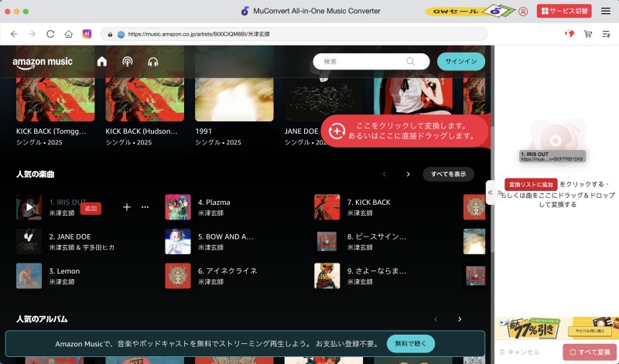619x364 pixels.
Task: Click the amazon music logo
Action: point(43,63)
